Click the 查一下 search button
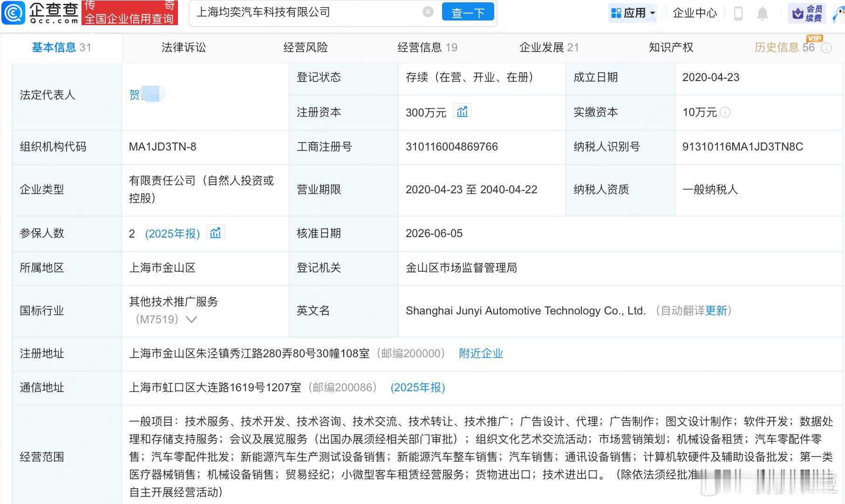This screenshot has height=504, width=845. (468, 13)
